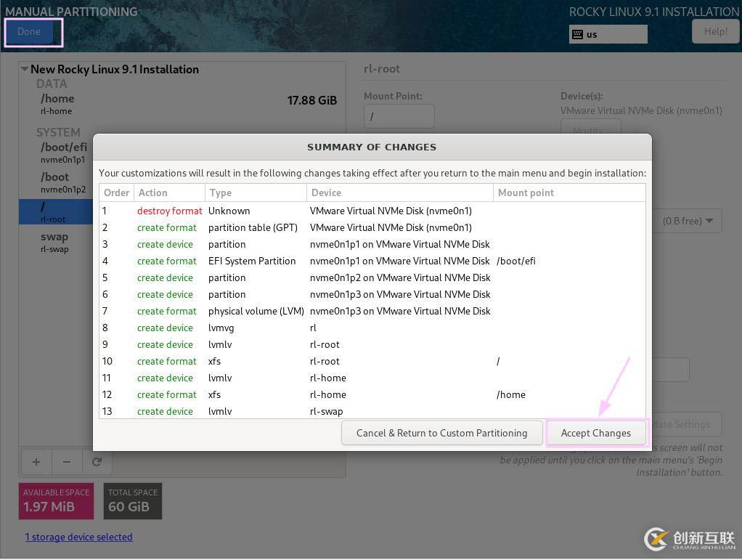Click Accept Changes button
This screenshot has width=742, height=560.
point(596,433)
